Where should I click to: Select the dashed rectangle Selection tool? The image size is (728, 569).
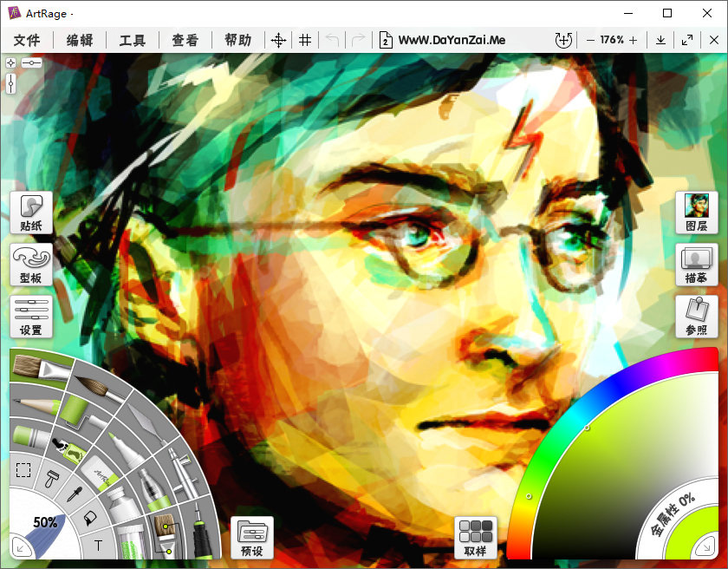pos(23,470)
